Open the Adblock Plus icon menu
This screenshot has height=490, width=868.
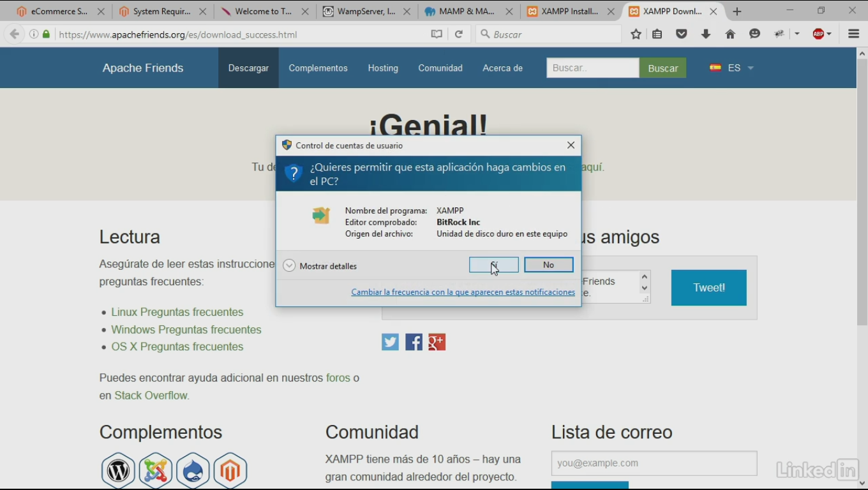coord(822,34)
